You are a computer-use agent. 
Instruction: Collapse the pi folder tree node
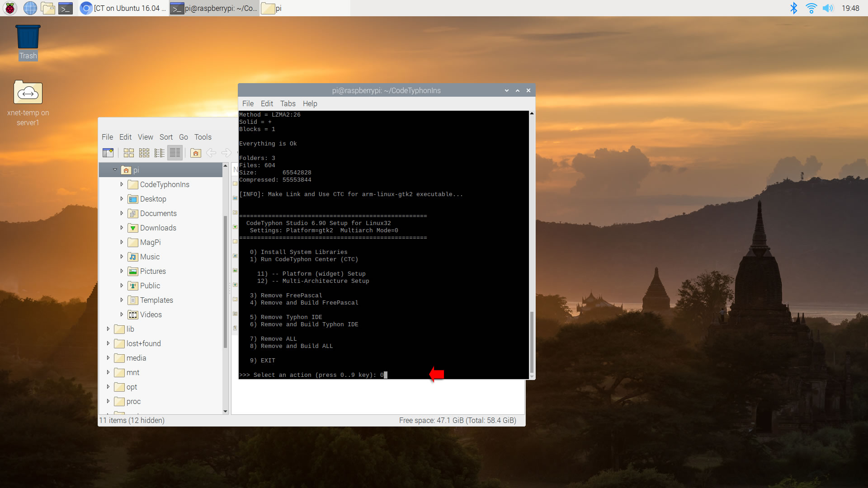(115, 170)
